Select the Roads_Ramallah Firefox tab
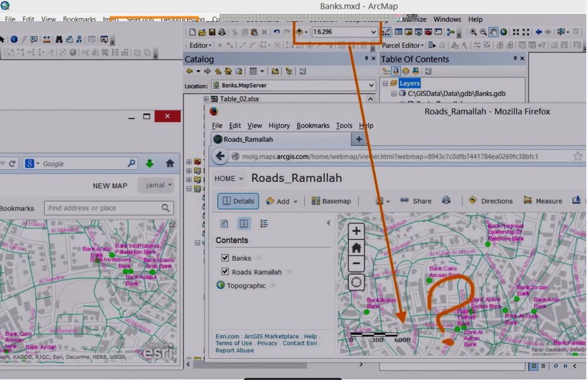588x380 pixels. pyautogui.click(x=281, y=139)
